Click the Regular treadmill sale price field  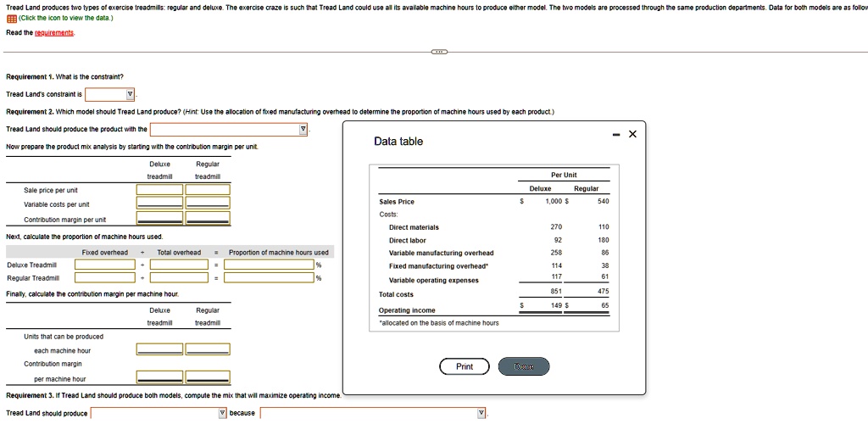tap(208, 190)
